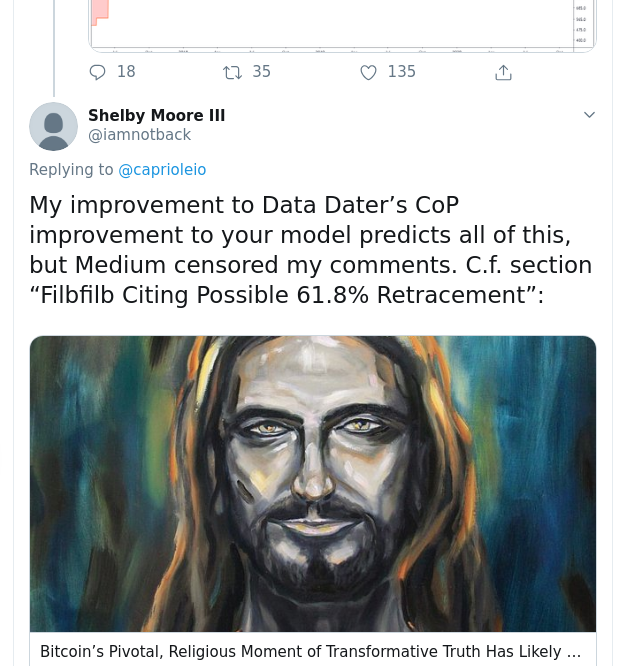Like the tweet with the heart icon
Viewport: 624px width, 666px height.
click(x=368, y=73)
